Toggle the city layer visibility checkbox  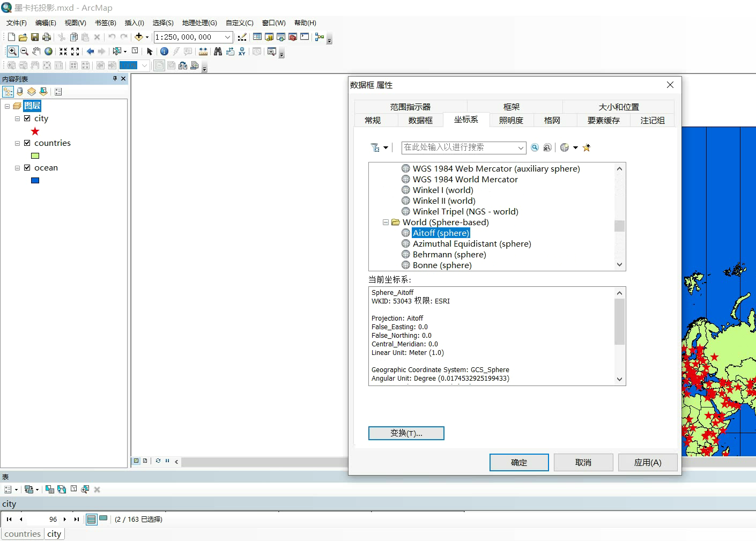click(x=27, y=118)
